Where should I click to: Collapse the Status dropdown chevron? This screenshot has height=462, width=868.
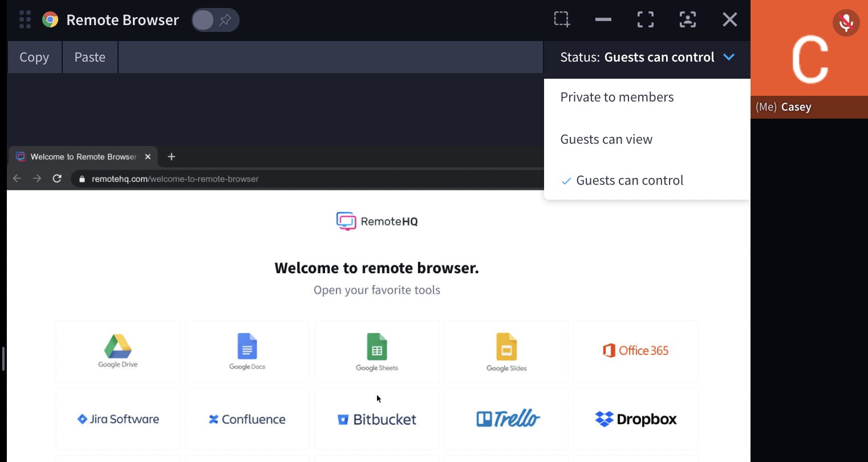[729, 57]
